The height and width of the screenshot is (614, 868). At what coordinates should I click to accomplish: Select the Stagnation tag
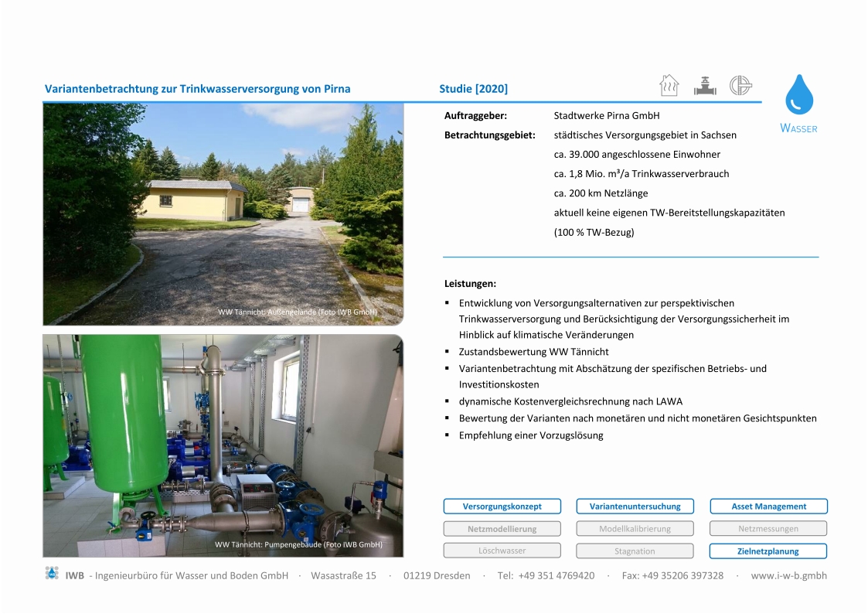click(635, 551)
